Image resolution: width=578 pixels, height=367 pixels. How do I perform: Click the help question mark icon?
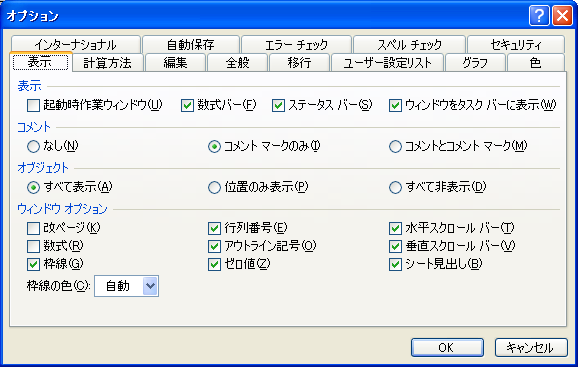point(539,16)
